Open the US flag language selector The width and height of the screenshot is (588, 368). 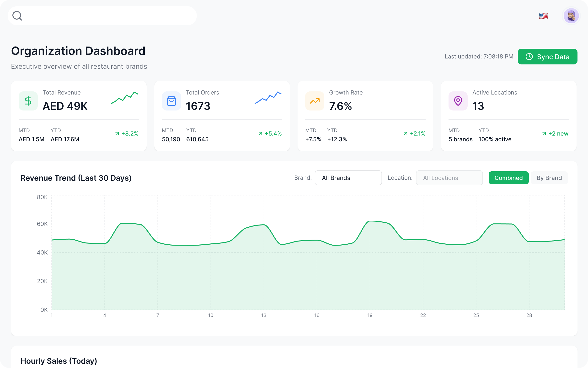[543, 16]
